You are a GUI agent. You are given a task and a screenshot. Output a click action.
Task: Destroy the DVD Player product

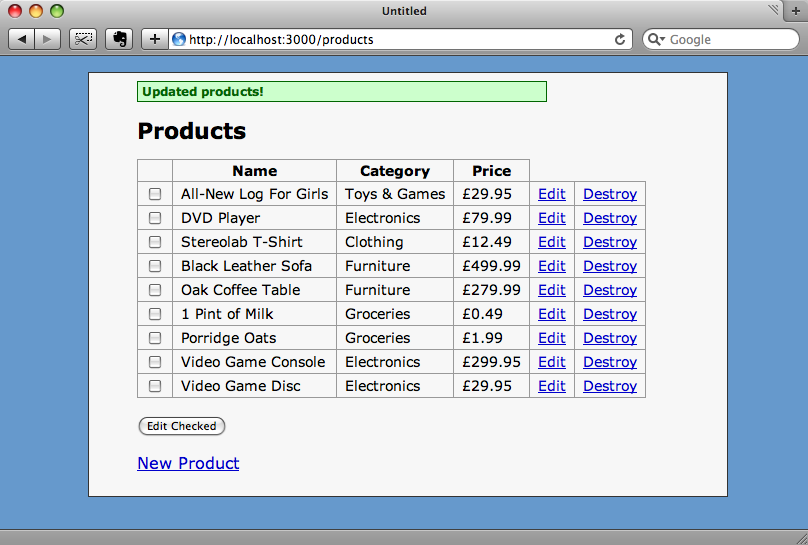click(610, 218)
